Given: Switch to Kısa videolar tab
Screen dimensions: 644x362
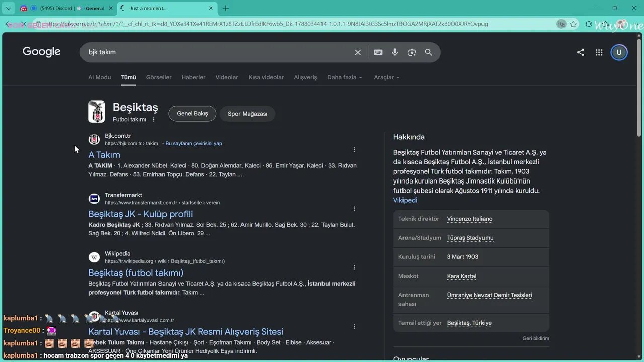Looking at the screenshot, I should 266,77.
